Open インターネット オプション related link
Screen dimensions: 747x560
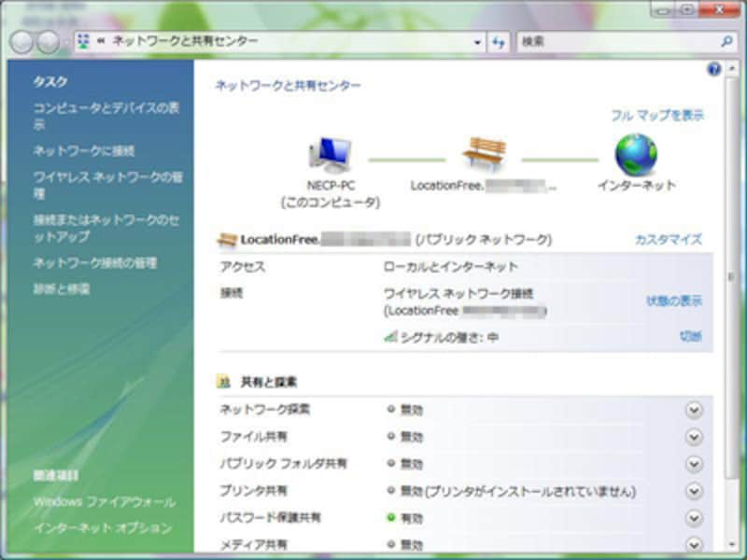pyautogui.click(x=103, y=528)
